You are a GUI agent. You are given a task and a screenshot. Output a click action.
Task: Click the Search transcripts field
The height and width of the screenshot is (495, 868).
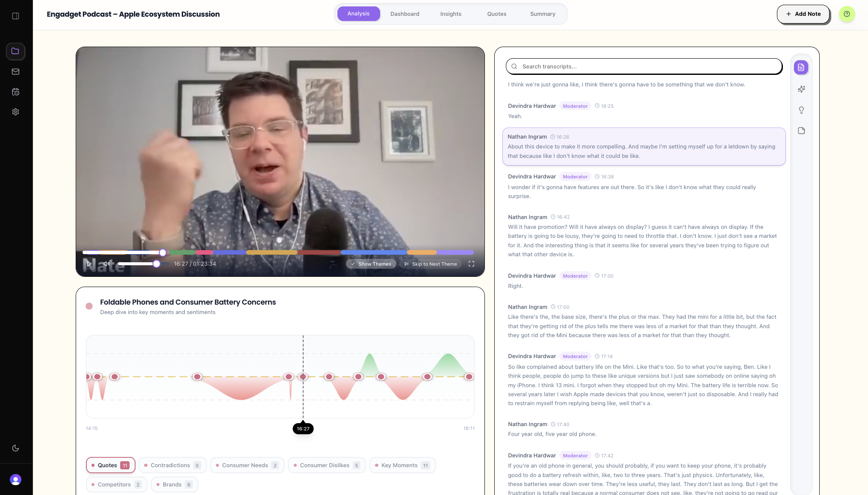point(644,66)
